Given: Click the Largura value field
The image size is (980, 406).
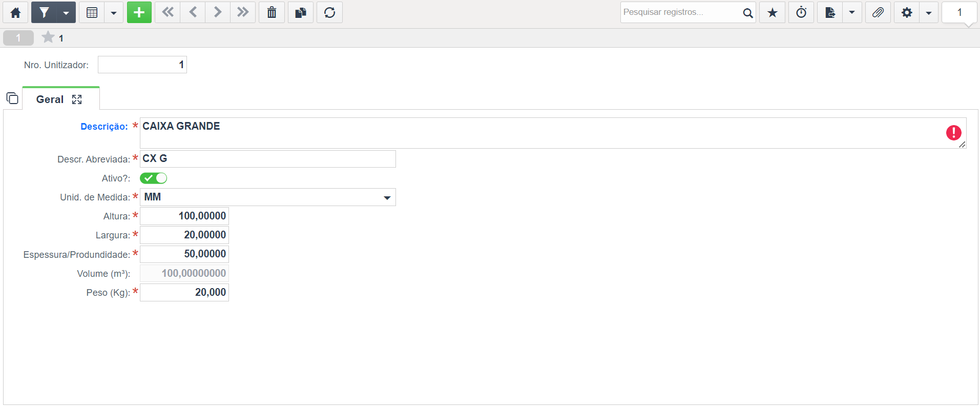Looking at the screenshot, I should (184, 235).
